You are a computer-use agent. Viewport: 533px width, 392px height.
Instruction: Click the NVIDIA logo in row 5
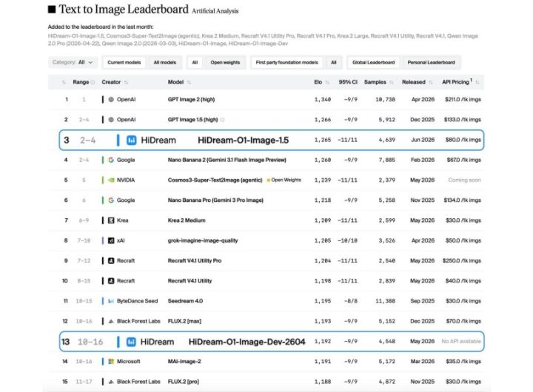click(x=111, y=180)
